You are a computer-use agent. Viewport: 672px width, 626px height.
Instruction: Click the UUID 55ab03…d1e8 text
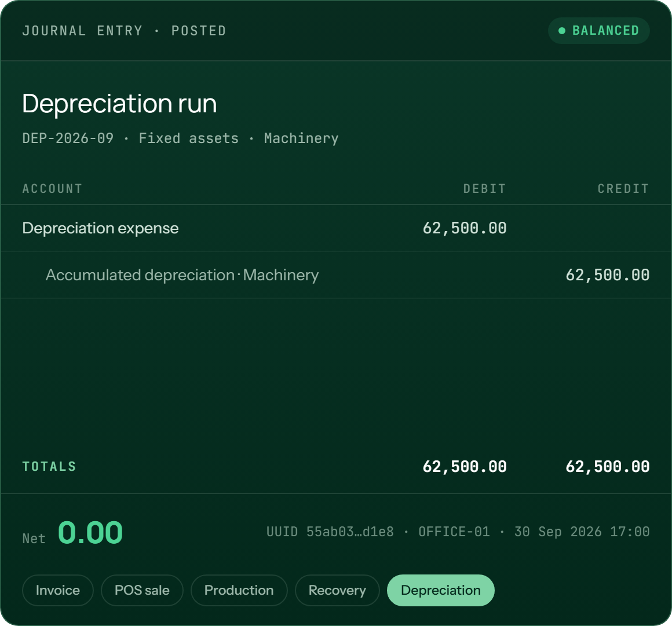[x=330, y=532]
